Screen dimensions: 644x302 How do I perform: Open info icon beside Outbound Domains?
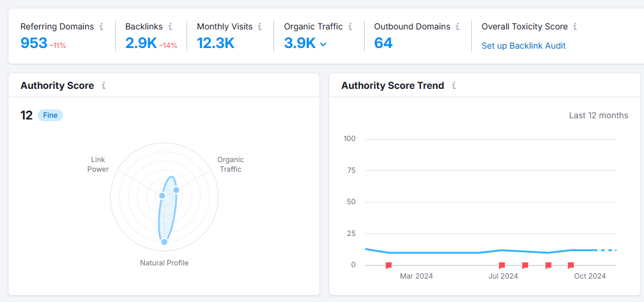(x=458, y=27)
